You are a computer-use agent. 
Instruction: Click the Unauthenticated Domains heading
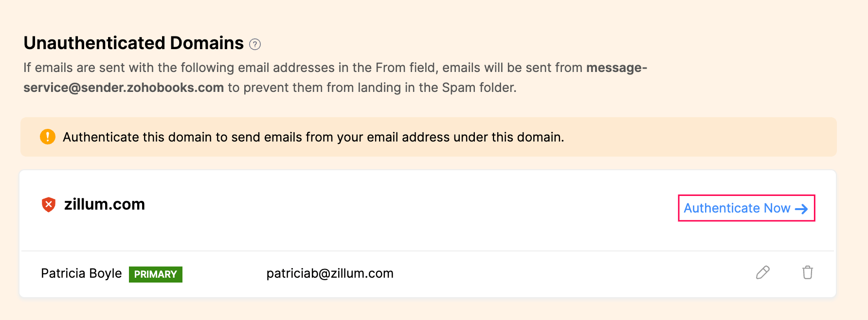134,43
